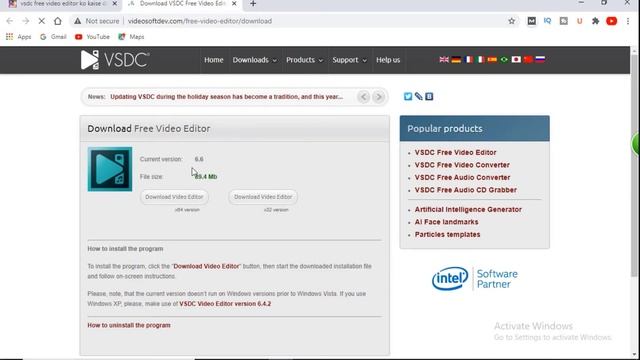Image resolution: width=640 pixels, height=360 pixels.
Task: Open VSDC Video Editor version 6.4.2 link
Action: pyautogui.click(x=225, y=304)
